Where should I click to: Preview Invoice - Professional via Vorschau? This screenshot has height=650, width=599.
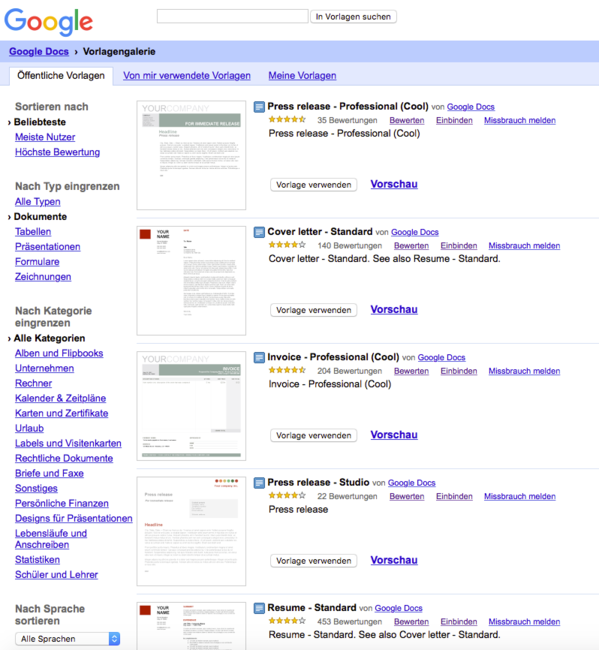[x=394, y=435]
